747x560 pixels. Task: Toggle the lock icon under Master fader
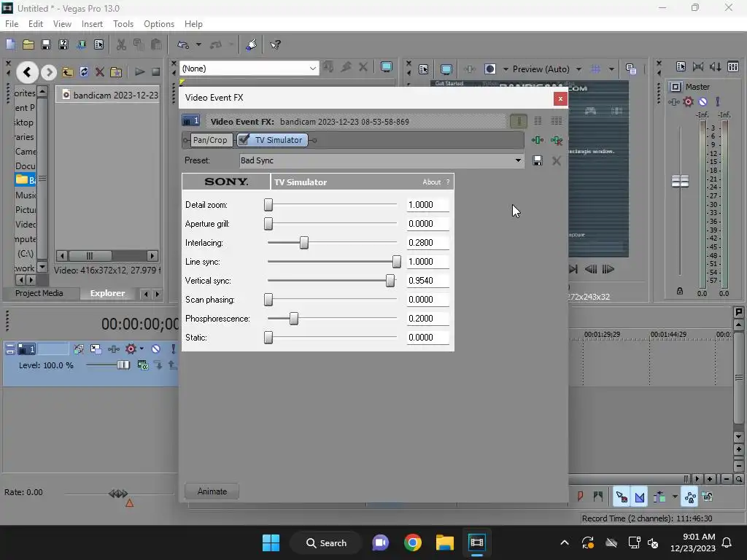(x=680, y=291)
